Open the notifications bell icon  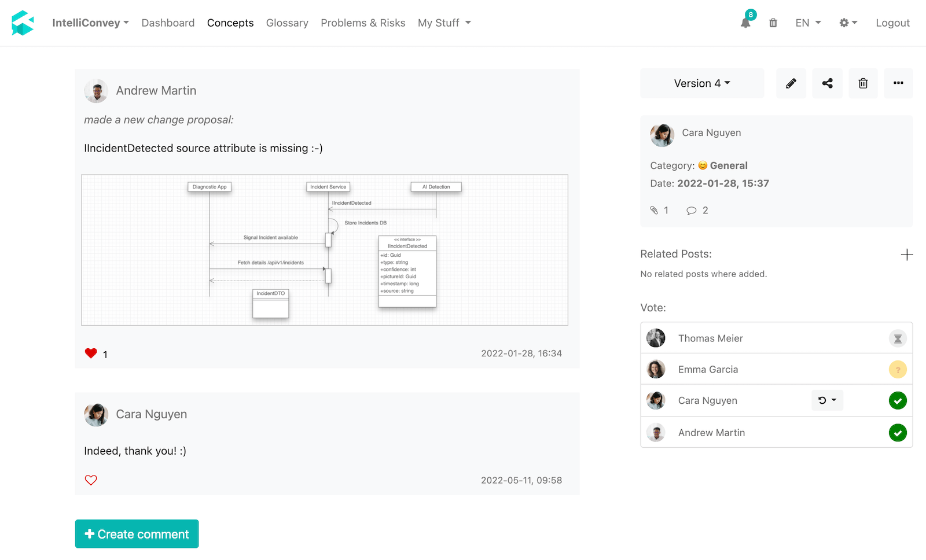(745, 23)
